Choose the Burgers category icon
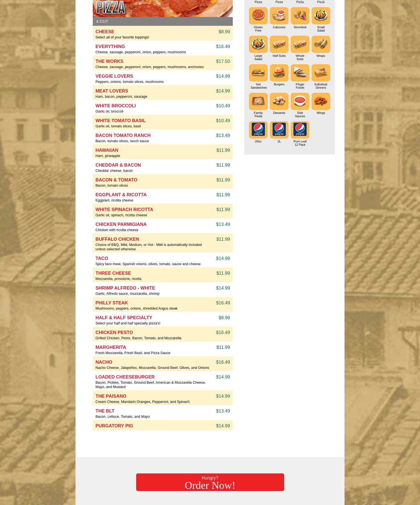 [279, 73]
